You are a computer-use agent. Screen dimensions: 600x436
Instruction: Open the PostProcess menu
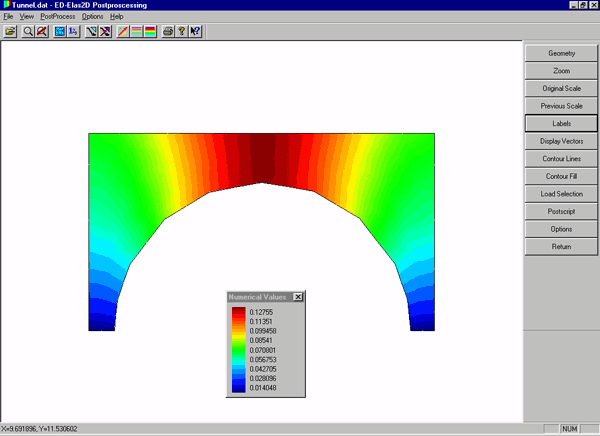(x=58, y=16)
